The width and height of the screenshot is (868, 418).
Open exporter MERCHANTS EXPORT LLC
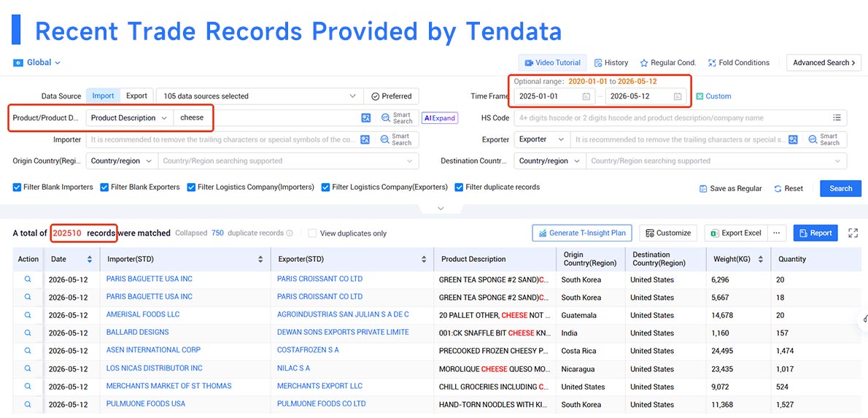(x=320, y=386)
